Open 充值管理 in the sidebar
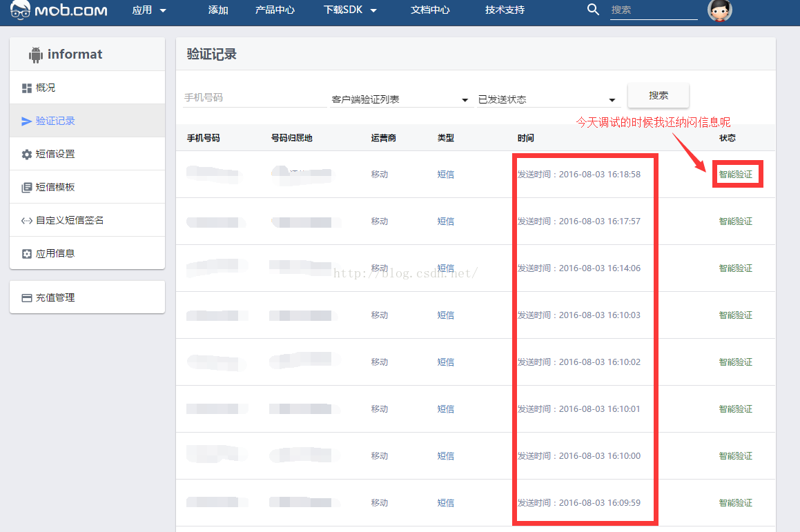This screenshot has height=532, width=800. click(87, 297)
